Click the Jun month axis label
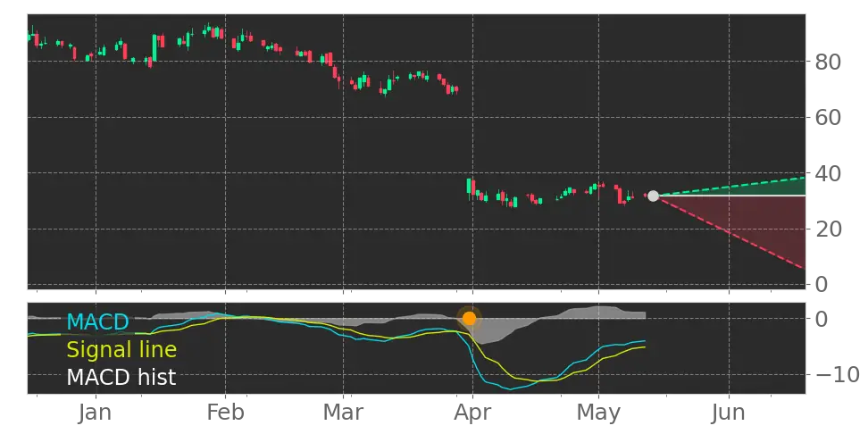This screenshot has height=434, width=868. click(x=729, y=413)
